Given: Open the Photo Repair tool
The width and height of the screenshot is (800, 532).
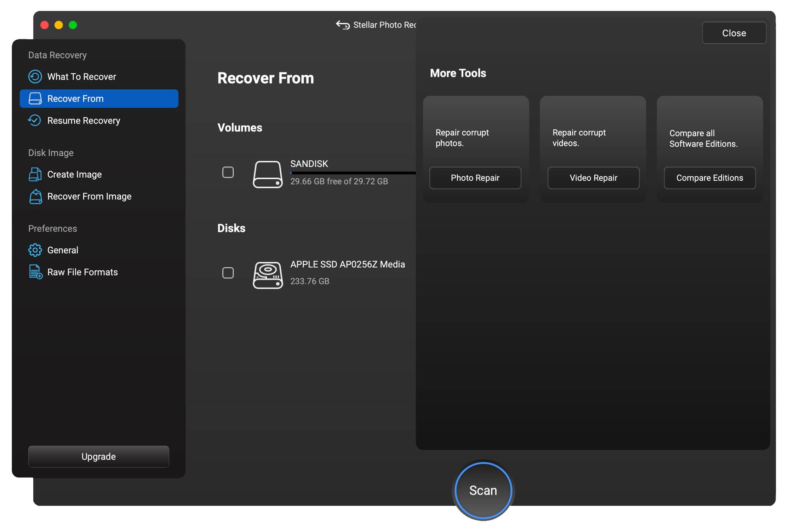Looking at the screenshot, I should [x=475, y=178].
